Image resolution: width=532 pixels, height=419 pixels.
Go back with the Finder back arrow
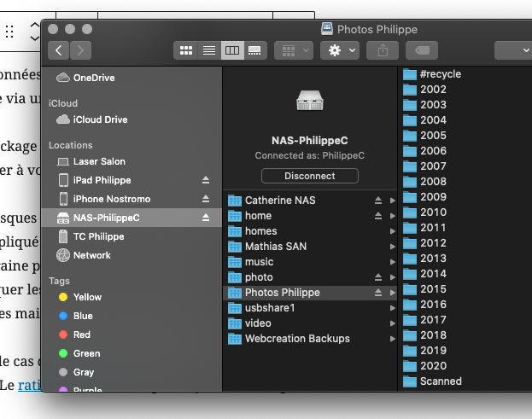pyautogui.click(x=58, y=50)
